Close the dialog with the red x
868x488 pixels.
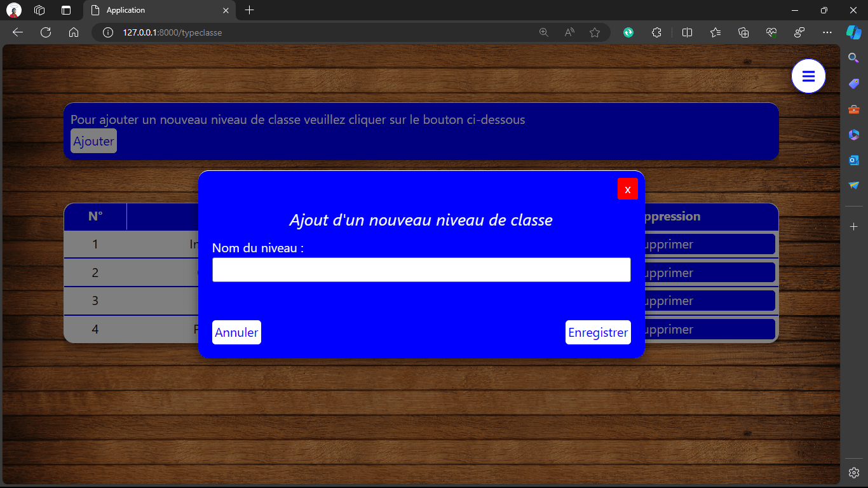pyautogui.click(x=628, y=189)
